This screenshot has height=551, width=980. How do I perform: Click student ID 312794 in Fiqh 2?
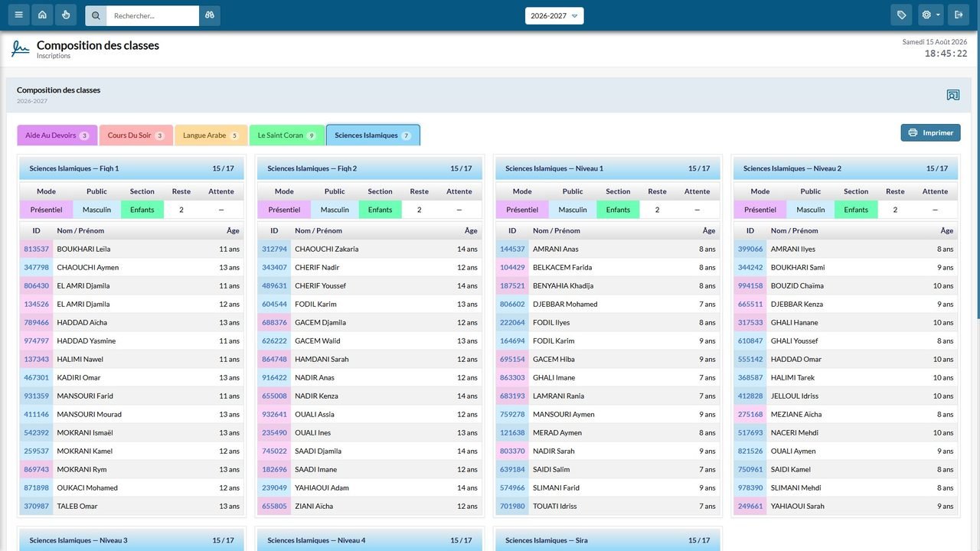point(274,249)
